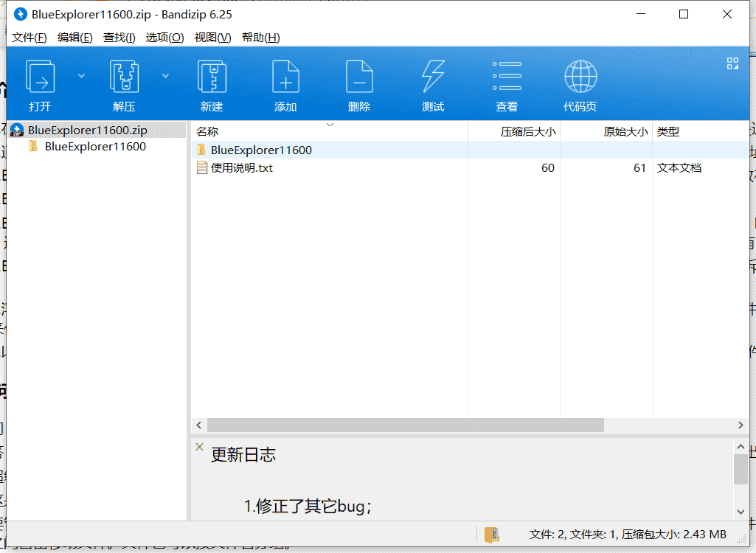This screenshot has height=553, width=756.
Task: Select the BlueExplorer11600 folder row in the file list
Action: point(470,150)
